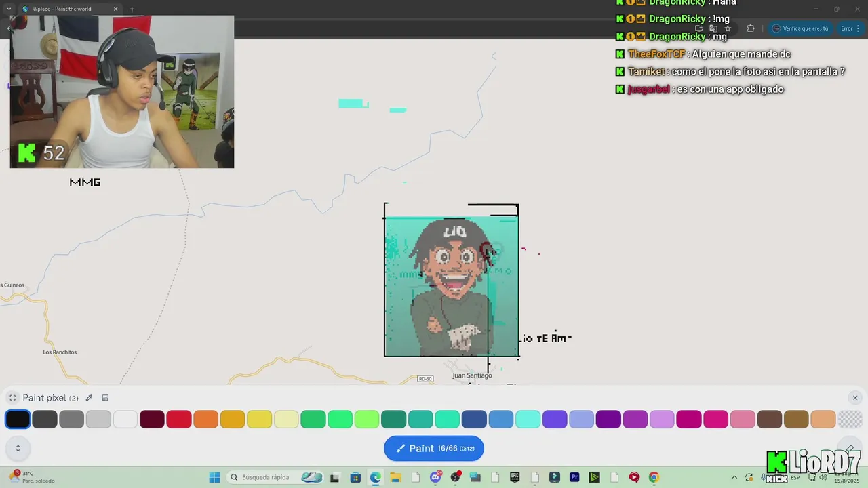Viewport: 868px width, 488px height.
Task: Open Epic Games launcher from the taskbar
Action: click(x=515, y=477)
